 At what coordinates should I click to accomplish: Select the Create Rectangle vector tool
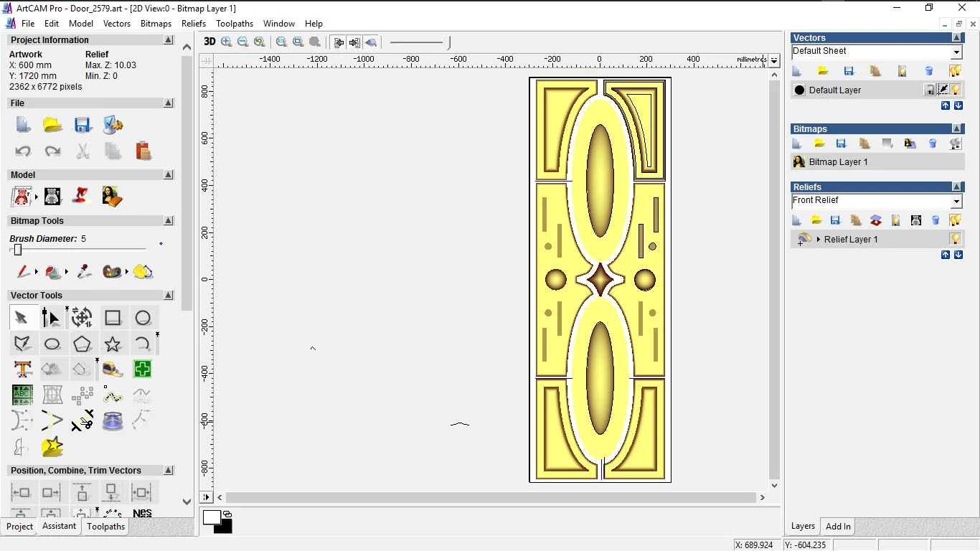click(x=113, y=318)
